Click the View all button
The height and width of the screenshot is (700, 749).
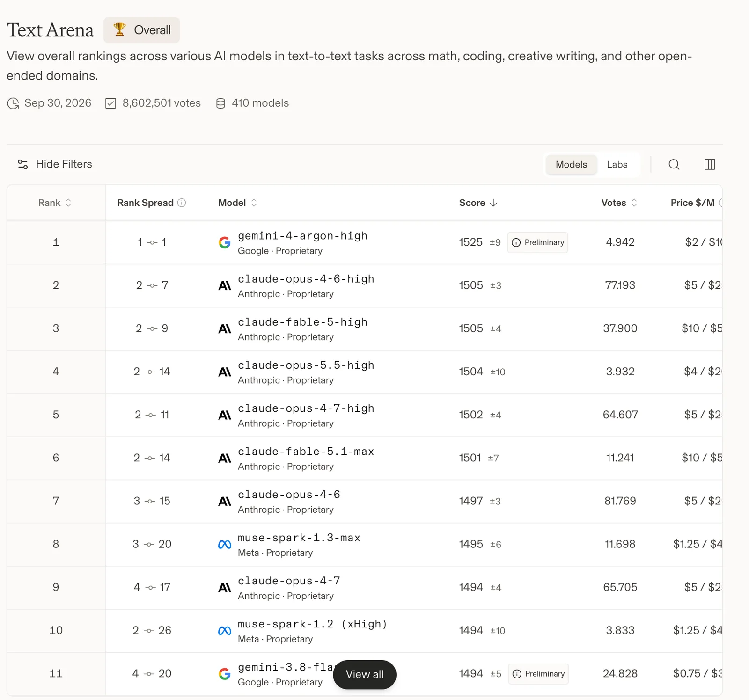365,674
